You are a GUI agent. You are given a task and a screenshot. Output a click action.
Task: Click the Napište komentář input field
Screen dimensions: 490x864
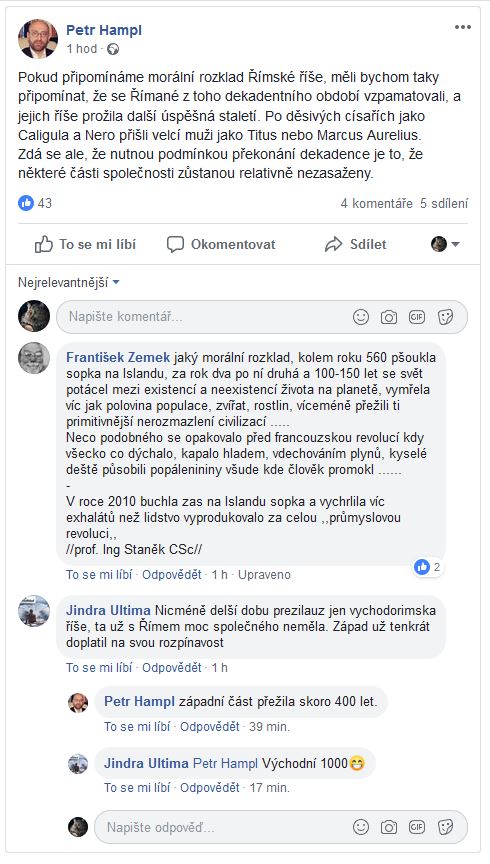pyautogui.click(x=204, y=317)
